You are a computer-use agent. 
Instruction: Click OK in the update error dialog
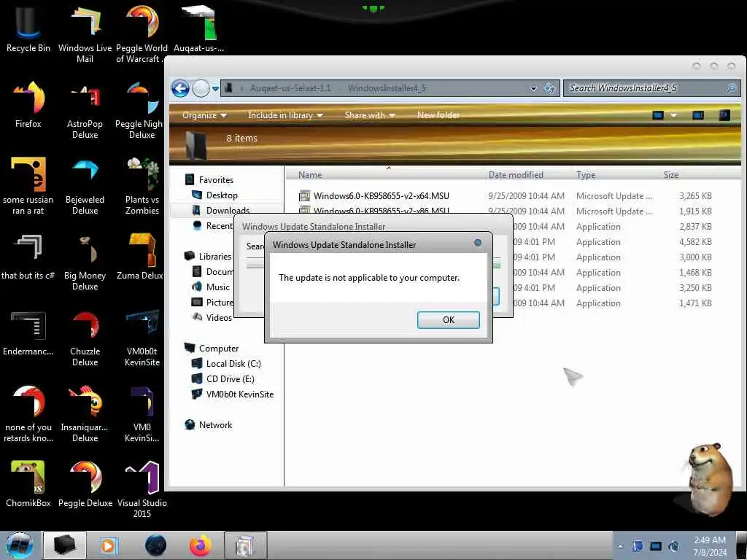pyautogui.click(x=449, y=319)
